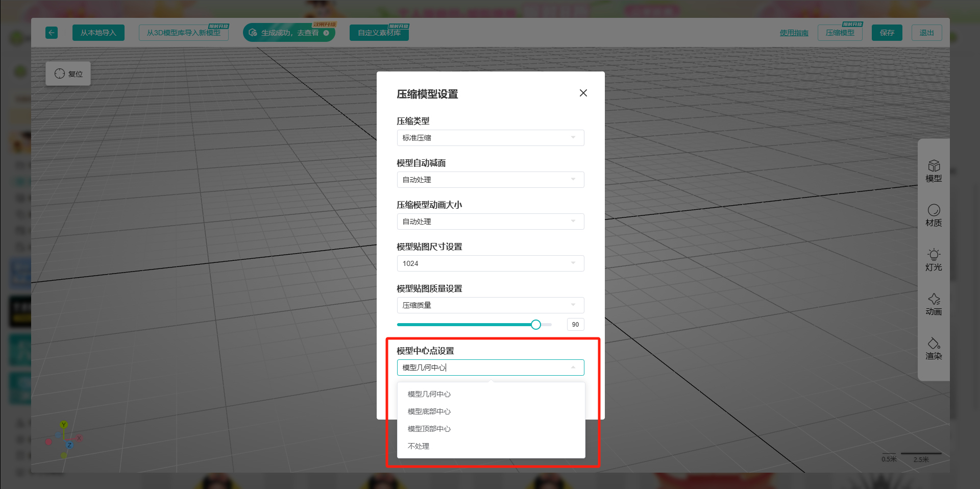
Task: Open the 使用指南 link
Action: (x=794, y=33)
